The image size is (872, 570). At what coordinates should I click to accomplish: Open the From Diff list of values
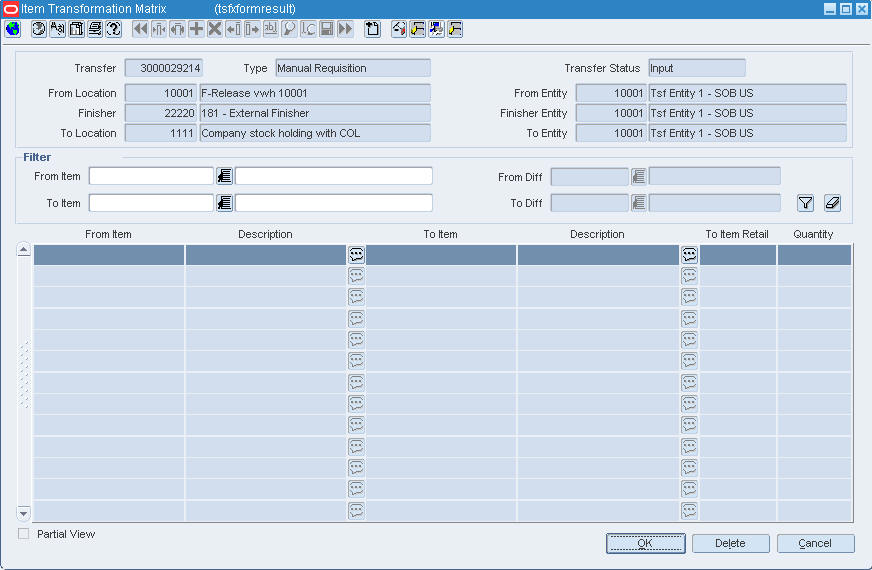[638, 176]
